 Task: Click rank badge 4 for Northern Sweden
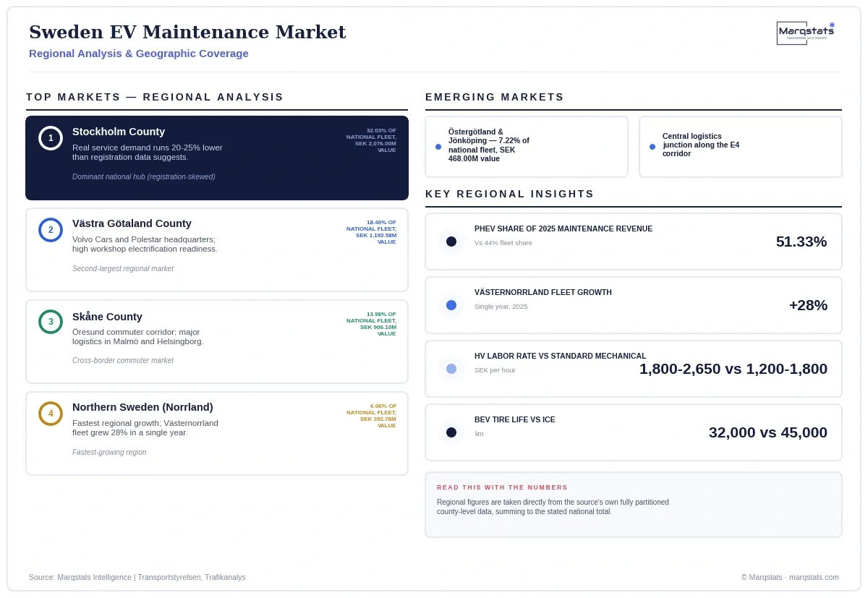(x=51, y=414)
